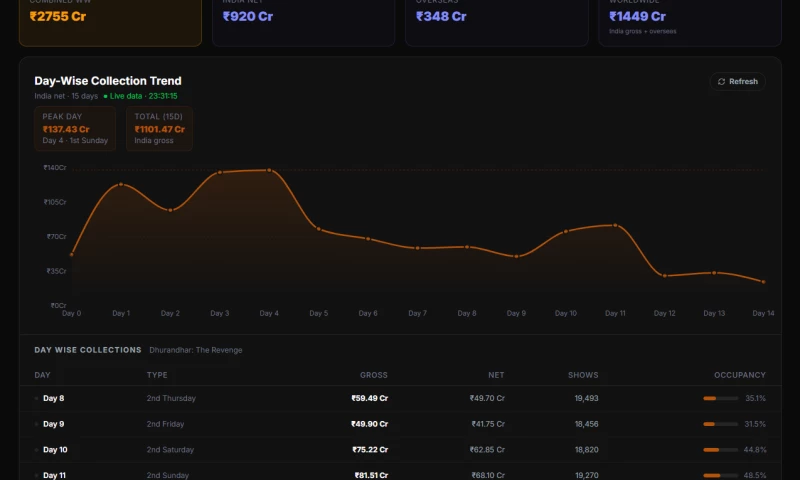The height and width of the screenshot is (480, 800).
Task: Click the Total (15D) ₹1101.47 Cr box
Action: 159,129
